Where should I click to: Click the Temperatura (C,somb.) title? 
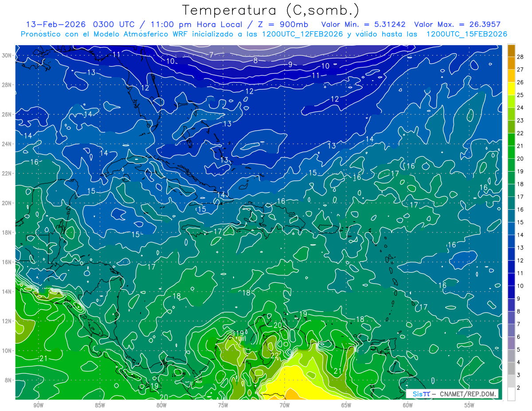tap(270, 11)
